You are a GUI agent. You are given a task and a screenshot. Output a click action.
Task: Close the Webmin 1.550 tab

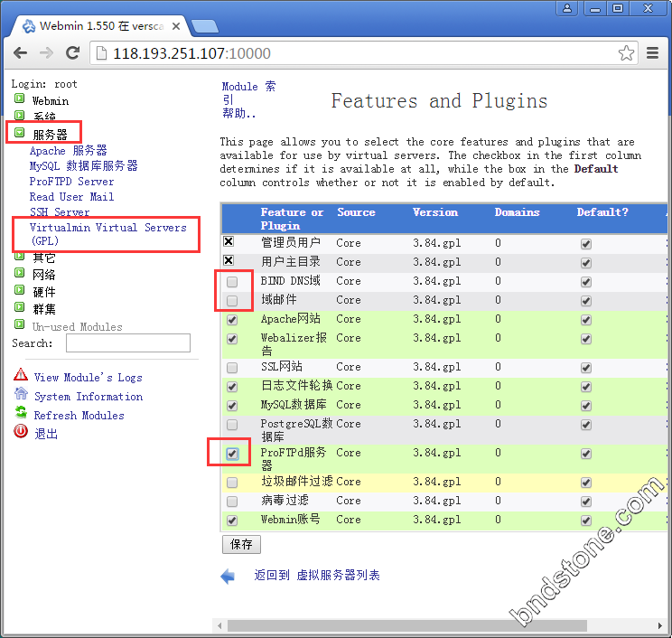pos(176,26)
